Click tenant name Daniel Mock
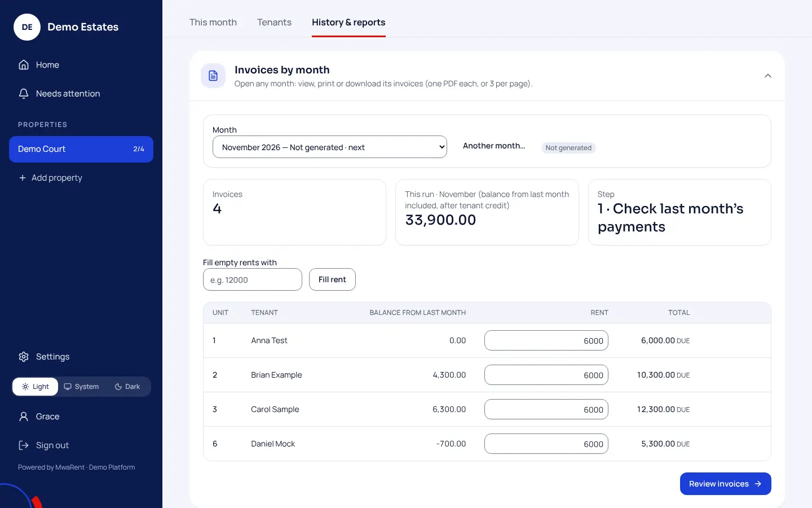The image size is (812, 508). tap(273, 444)
